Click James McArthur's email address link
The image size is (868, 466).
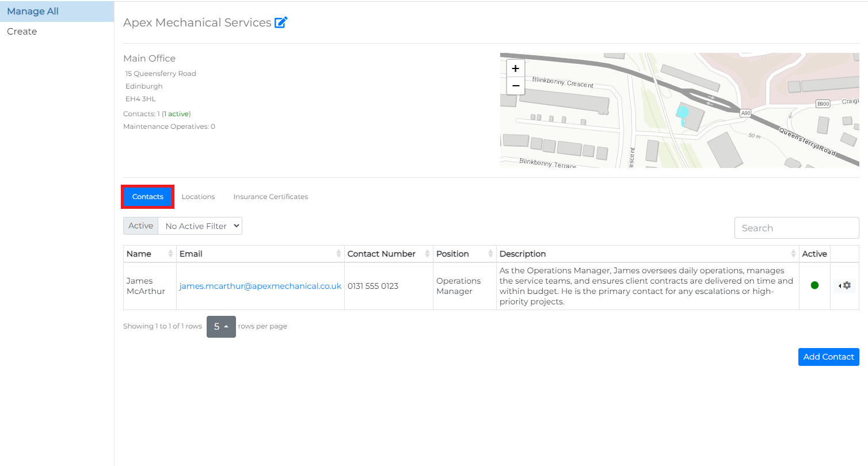point(260,286)
